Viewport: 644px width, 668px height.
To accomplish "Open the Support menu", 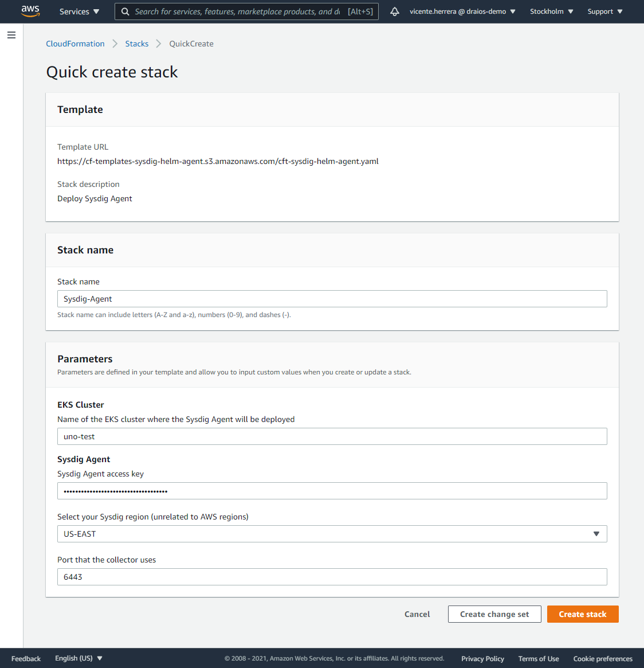I will tap(604, 11).
